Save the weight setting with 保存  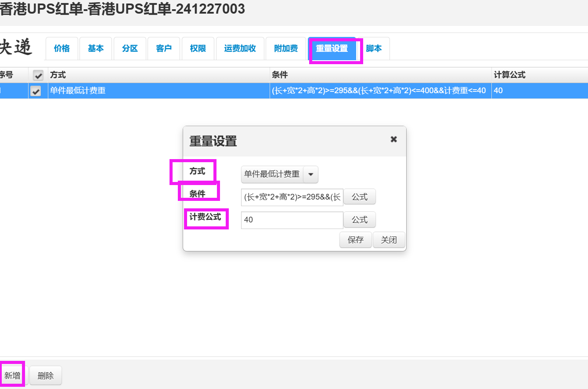click(x=356, y=240)
